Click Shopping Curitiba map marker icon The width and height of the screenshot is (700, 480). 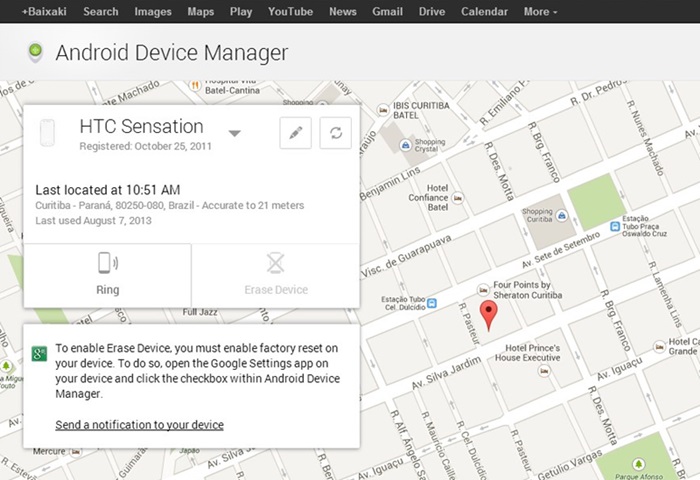tap(562, 216)
